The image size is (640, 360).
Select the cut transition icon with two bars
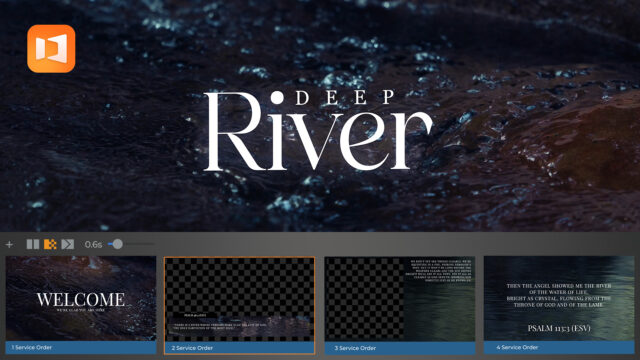[x=33, y=244]
